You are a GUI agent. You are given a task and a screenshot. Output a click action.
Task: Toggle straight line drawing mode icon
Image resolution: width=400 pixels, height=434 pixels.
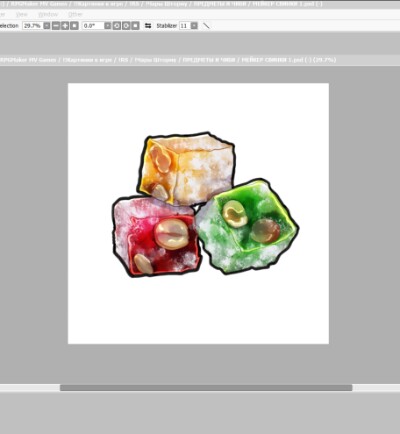pos(206,26)
